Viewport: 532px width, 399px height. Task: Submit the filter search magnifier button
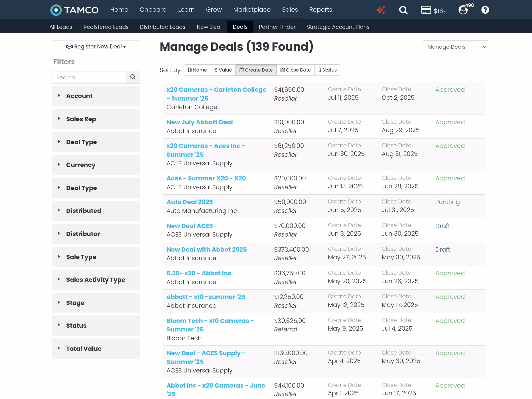pos(133,77)
